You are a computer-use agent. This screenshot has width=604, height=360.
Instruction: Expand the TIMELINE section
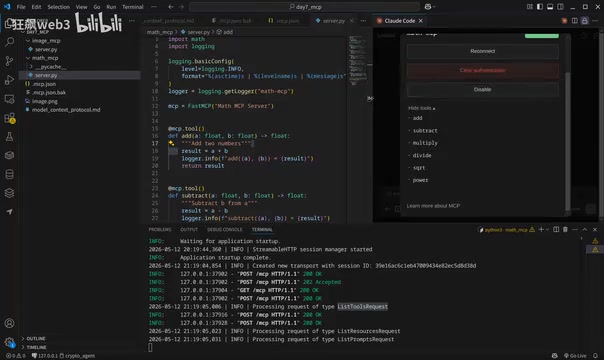[x=34, y=347]
